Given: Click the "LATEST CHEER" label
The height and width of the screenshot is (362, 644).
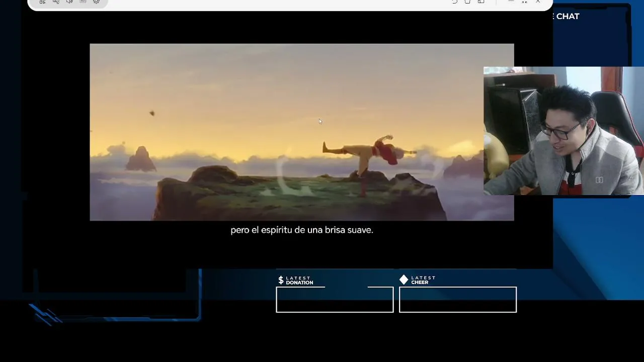Looking at the screenshot, I should click(423, 280).
